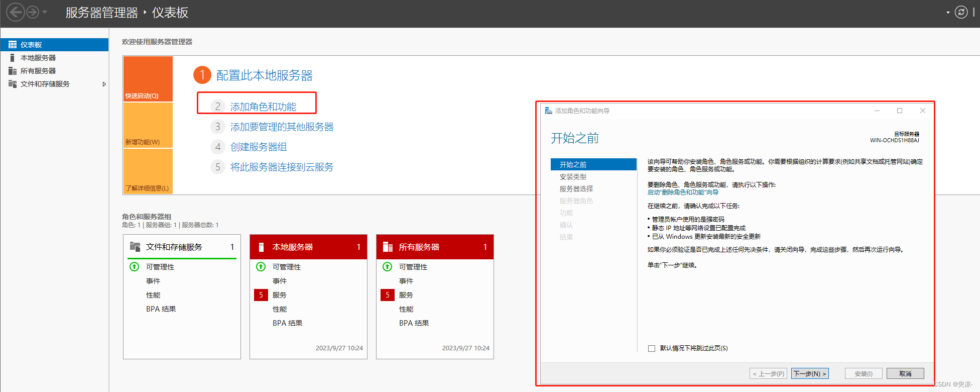Click the 所有服务器 red tile header
980x392 pixels.
click(x=435, y=247)
